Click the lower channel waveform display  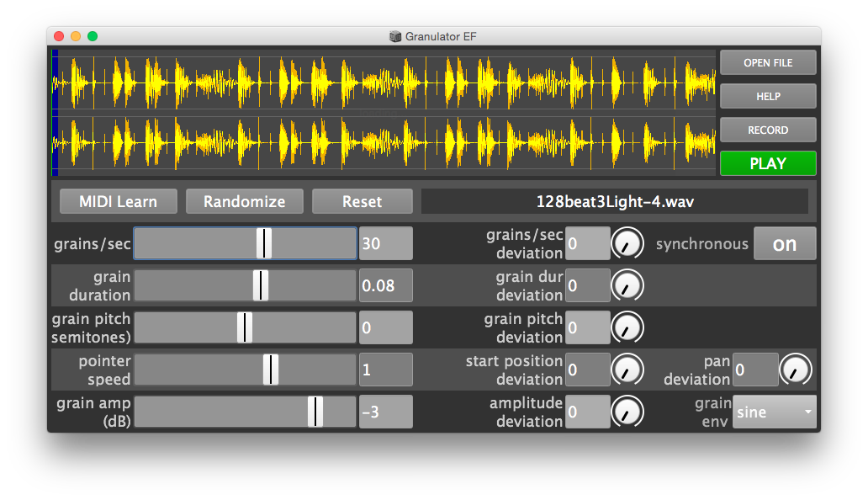384,145
